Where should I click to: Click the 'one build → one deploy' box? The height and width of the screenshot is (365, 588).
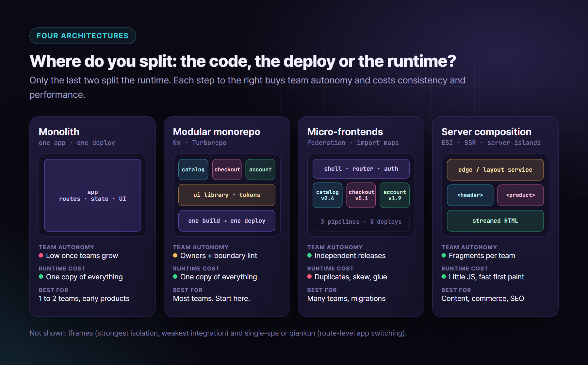(x=227, y=221)
